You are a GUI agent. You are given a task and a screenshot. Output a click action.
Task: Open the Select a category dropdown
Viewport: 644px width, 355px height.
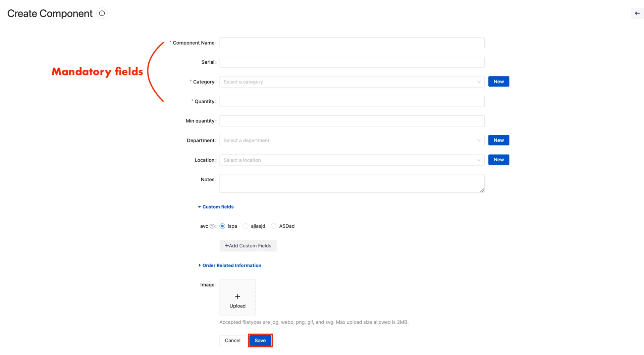point(352,81)
